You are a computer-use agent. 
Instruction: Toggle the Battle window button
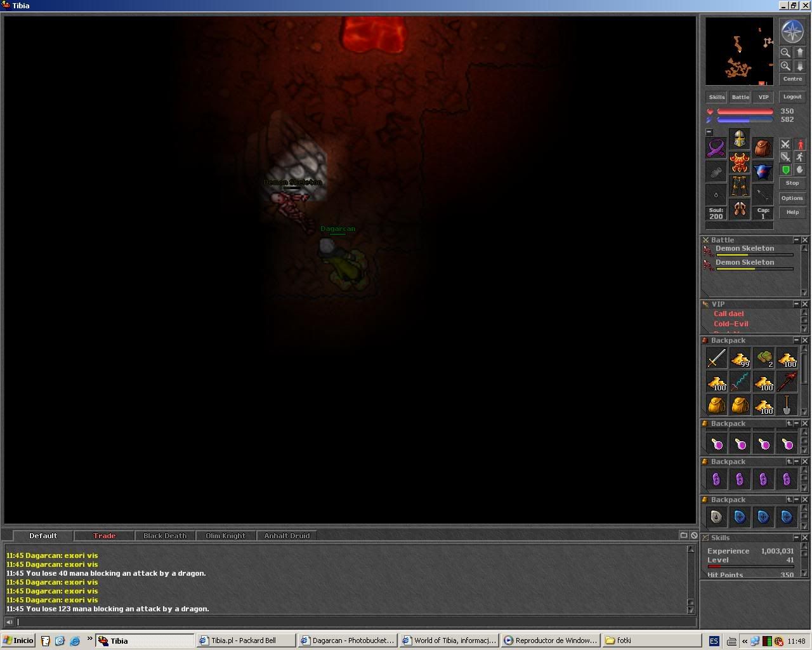[740, 97]
